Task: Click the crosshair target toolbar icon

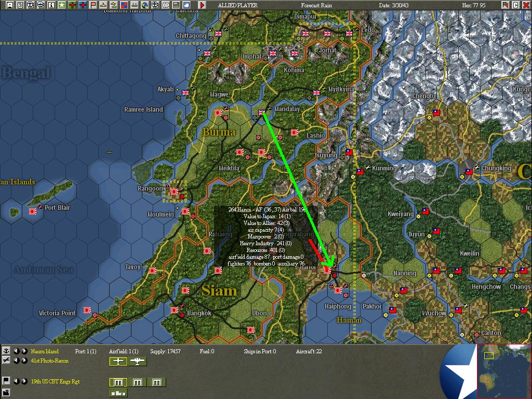Action: (x=155, y=5)
